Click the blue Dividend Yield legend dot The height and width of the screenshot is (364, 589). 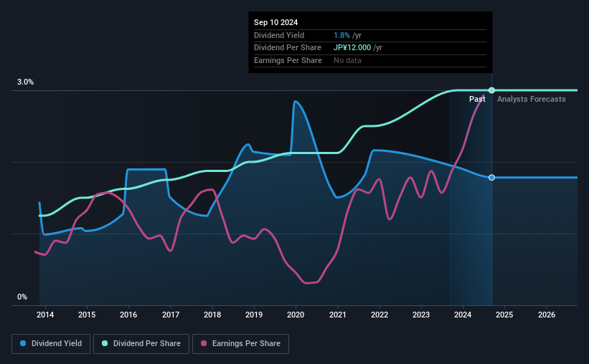[x=23, y=343]
